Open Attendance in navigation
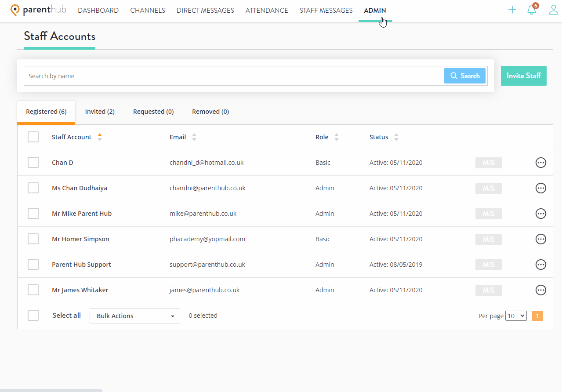The width and height of the screenshot is (562, 392). coord(267,11)
